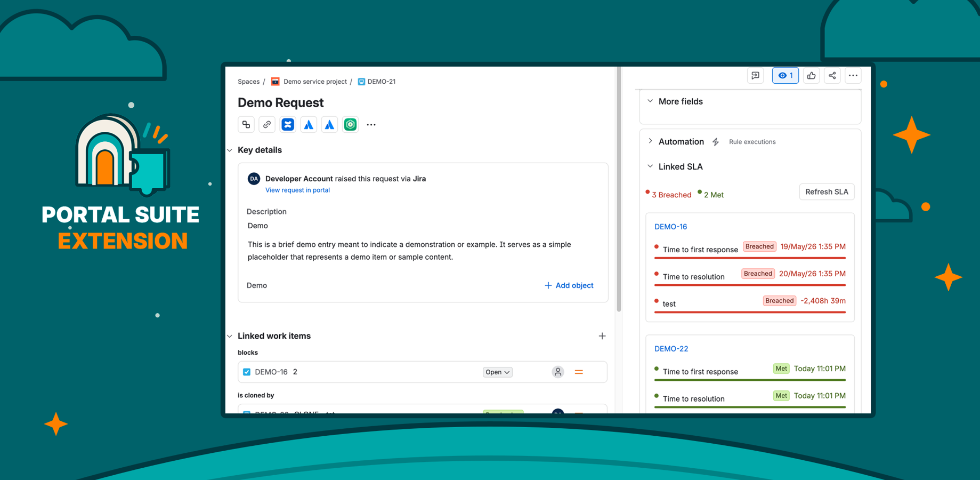Open more actions under the Demo Request title

(x=371, y=125)
